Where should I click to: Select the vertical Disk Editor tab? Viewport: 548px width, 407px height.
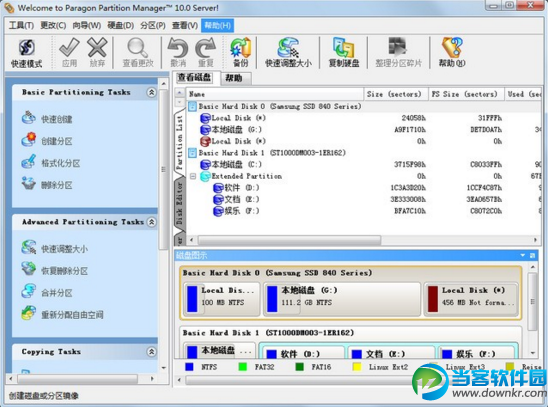179,203
